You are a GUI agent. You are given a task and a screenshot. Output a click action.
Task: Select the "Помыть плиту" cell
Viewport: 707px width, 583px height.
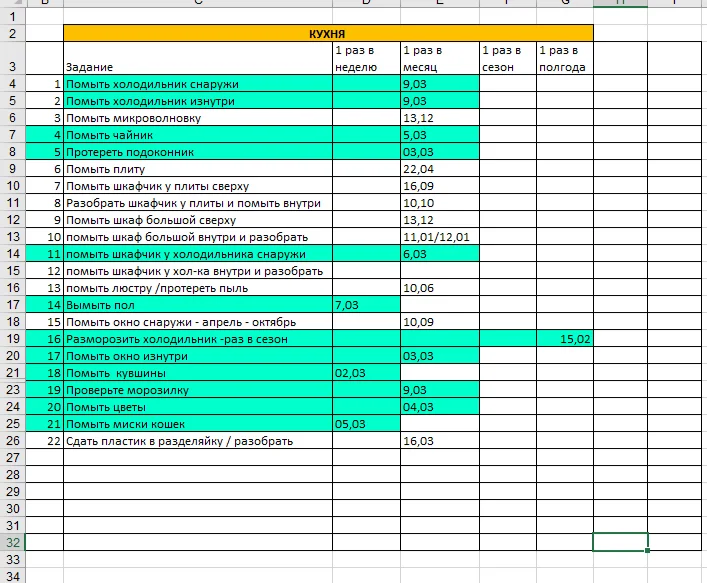tap(198, 169)
